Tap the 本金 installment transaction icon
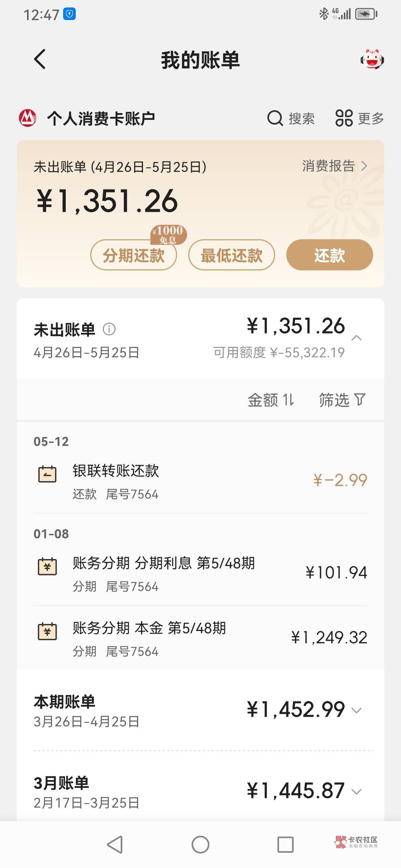401x868 pixels. pos(48,631)
